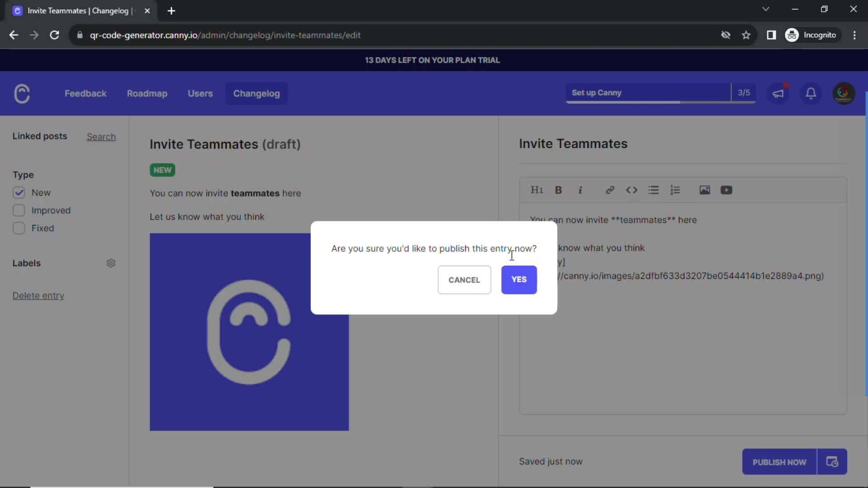The height and width of the screenshot is (488, 868).
Task: Insert code block with the brackets icon
Action: (632, 190)
